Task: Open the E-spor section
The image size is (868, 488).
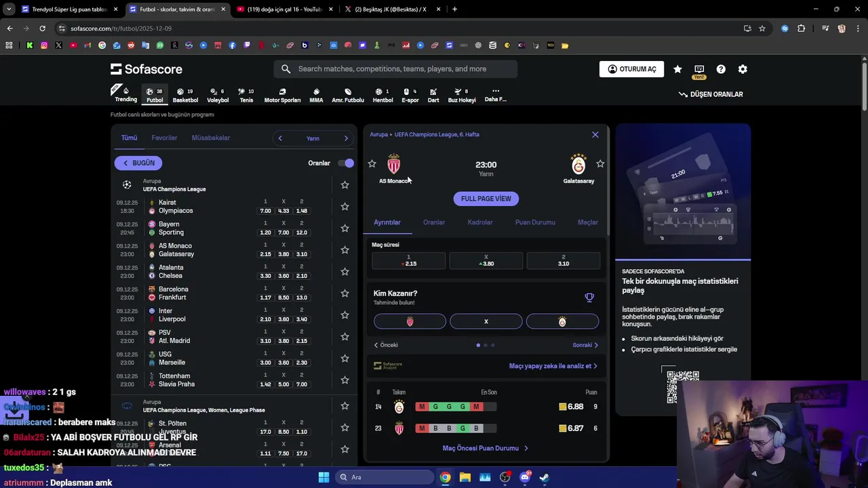Action: point(410,95)
